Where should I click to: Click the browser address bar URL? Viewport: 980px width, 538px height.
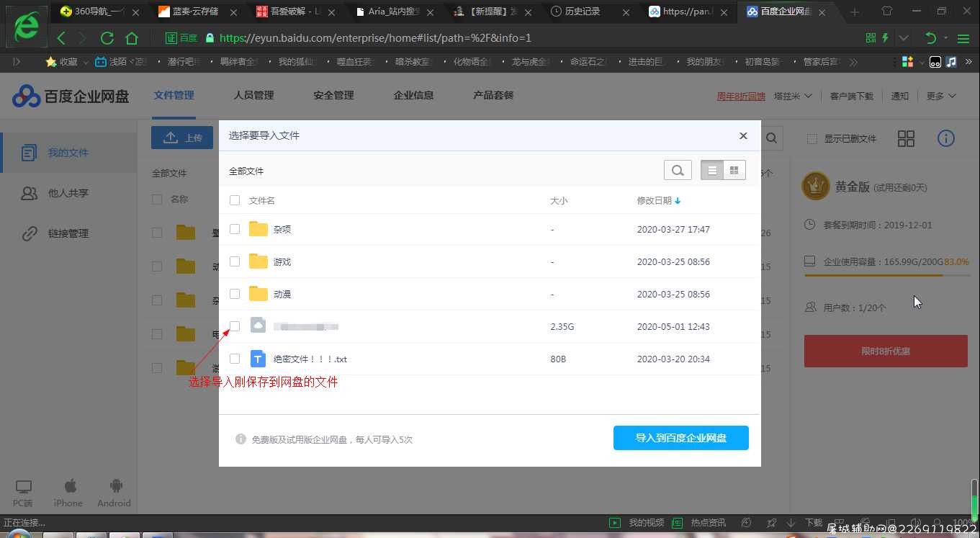375,38
